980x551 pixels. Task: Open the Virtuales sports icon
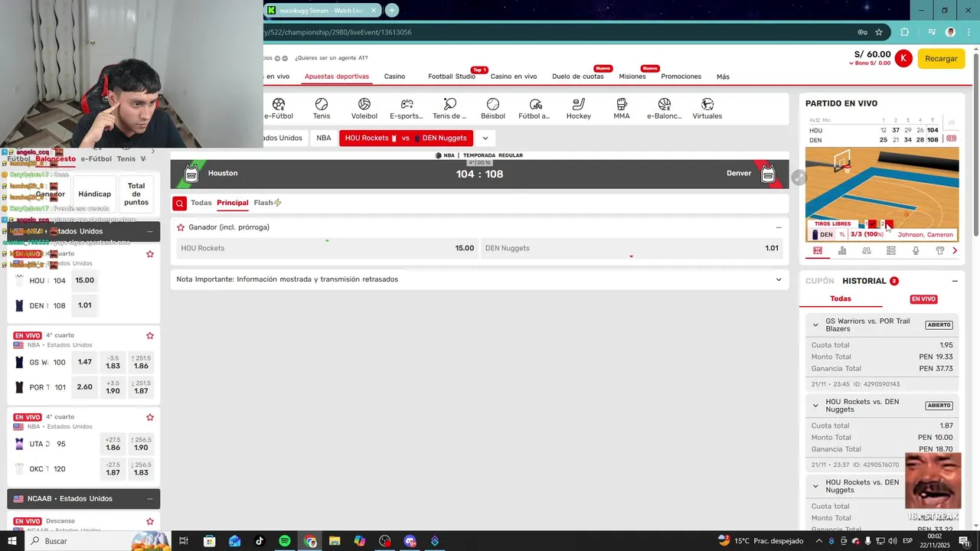[707, 104]
